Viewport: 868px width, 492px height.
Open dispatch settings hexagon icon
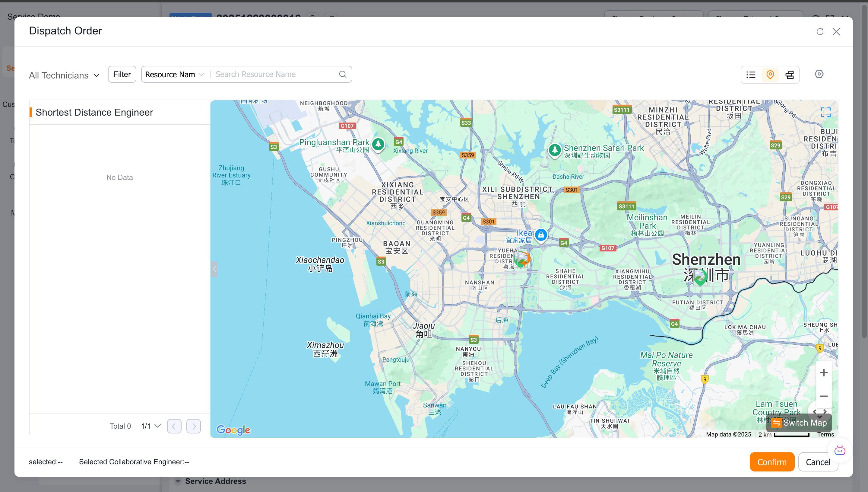tap(819, 74)
